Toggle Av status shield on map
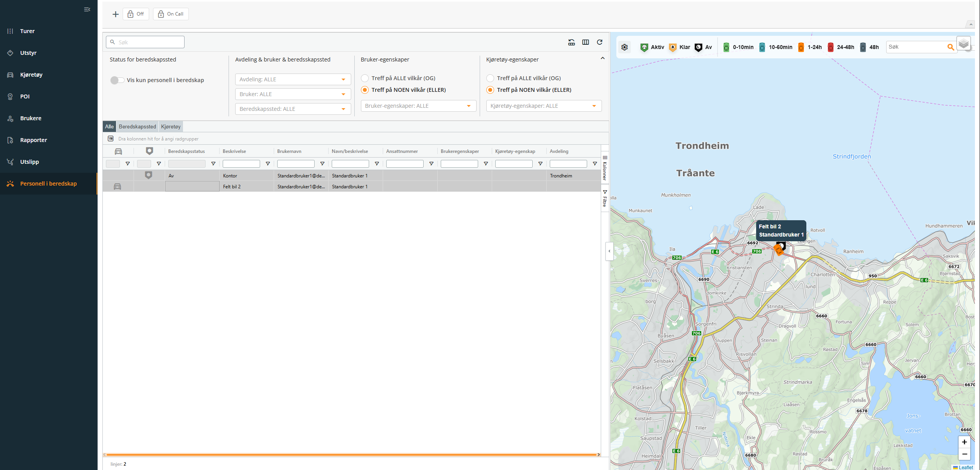 [698, 47]
